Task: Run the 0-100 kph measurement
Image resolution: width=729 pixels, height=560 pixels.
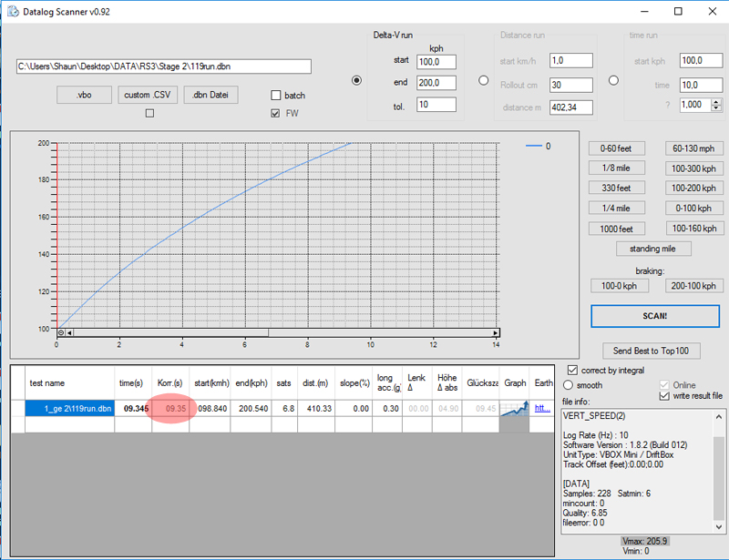Action: (x=693, y=208)
